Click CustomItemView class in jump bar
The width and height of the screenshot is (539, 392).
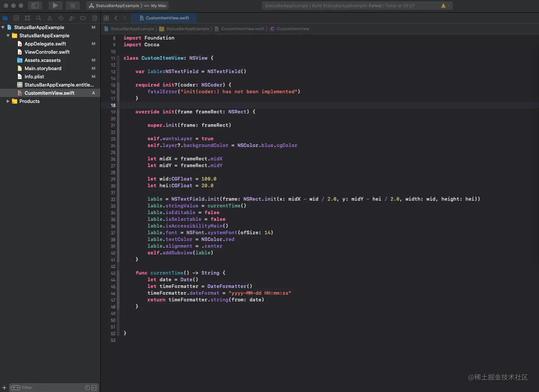point(290,29)
